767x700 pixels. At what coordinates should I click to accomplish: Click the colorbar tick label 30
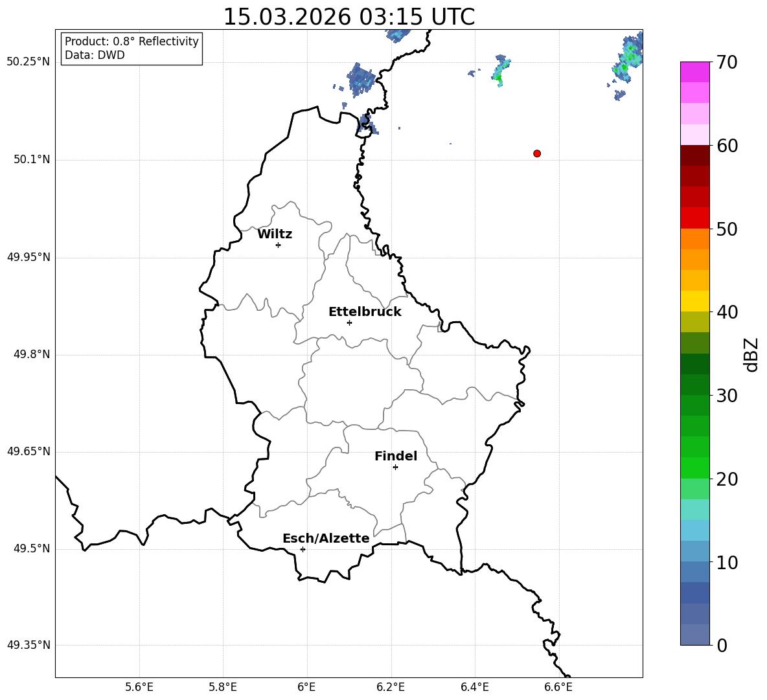[727, 396]
